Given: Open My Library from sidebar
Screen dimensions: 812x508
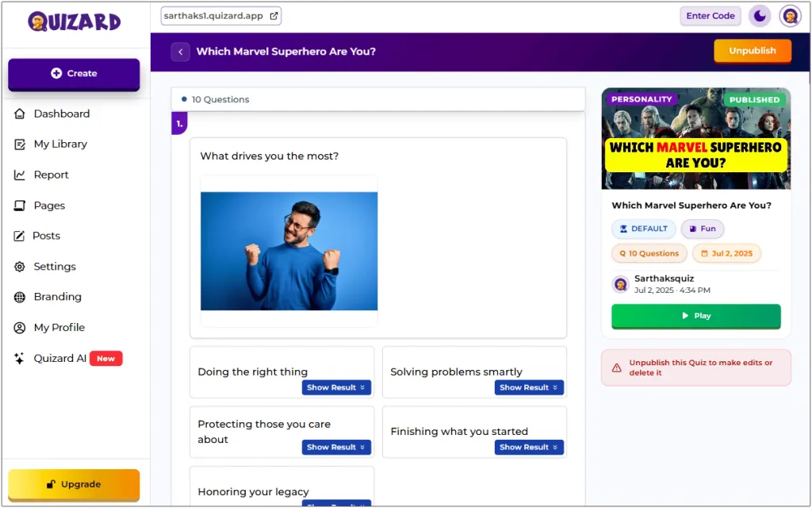Looking at the screenshot, I should (x=51, y=144).
